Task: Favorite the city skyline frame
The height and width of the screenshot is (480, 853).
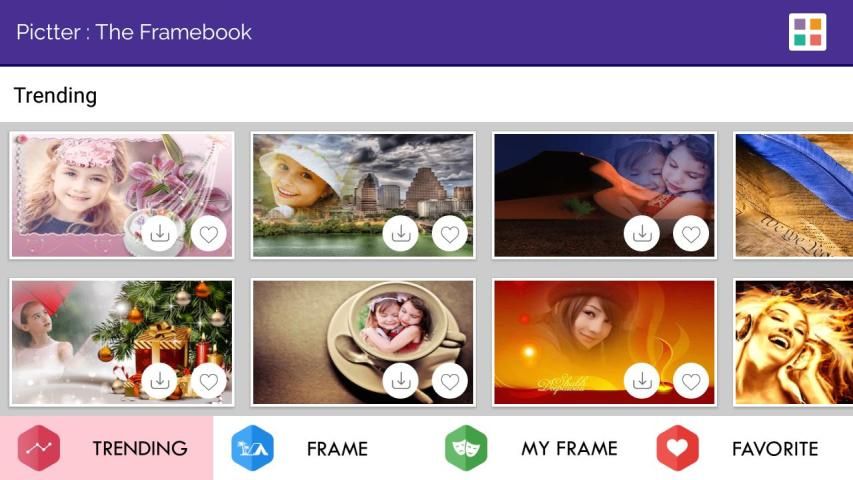Action: [x=450, y=234]
